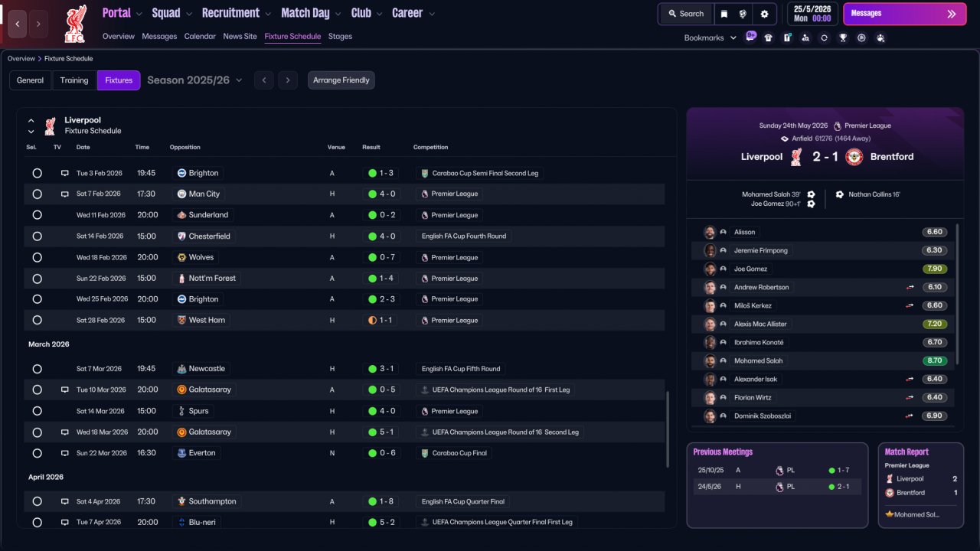Image resolution: width=980 pixels, height=551 pixels.
Task: Expand the Recruitment menu chevron
Action: coord(267,14)
